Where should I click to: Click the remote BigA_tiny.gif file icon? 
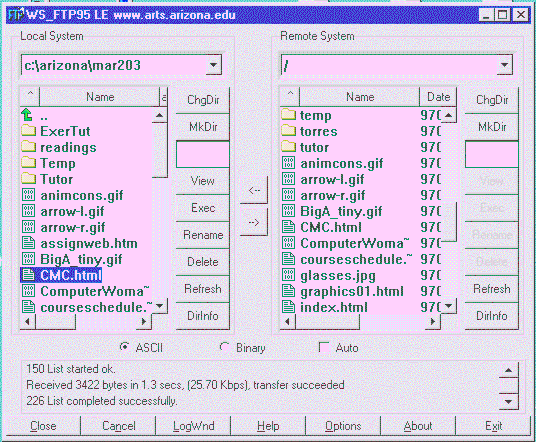289,211
